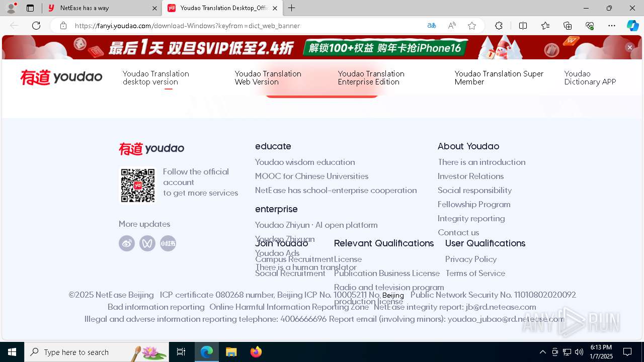Click the Xiaohongshu social icon
The width and height of the screenshot is (644, 362).
pos(168,243)
